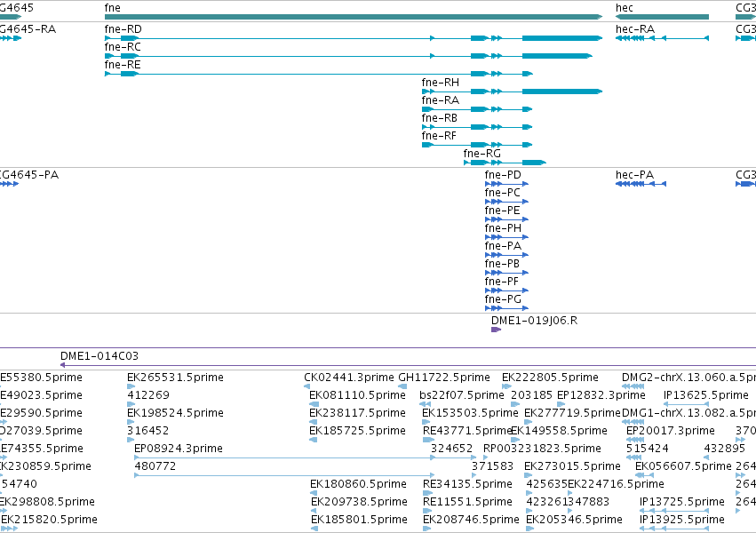This screenshot has height=533, width=756.
Task: Select the fne gene bar
Action: [x=354, y=17]
